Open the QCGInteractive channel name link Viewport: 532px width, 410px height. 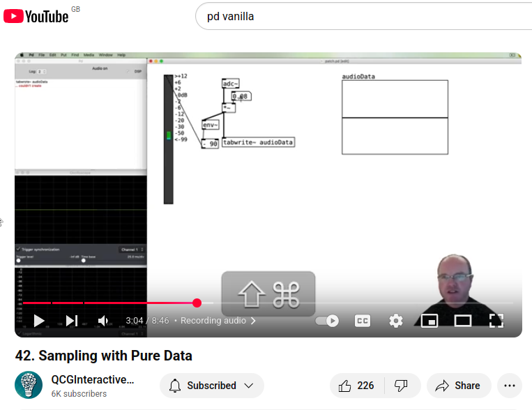[93, 379]
